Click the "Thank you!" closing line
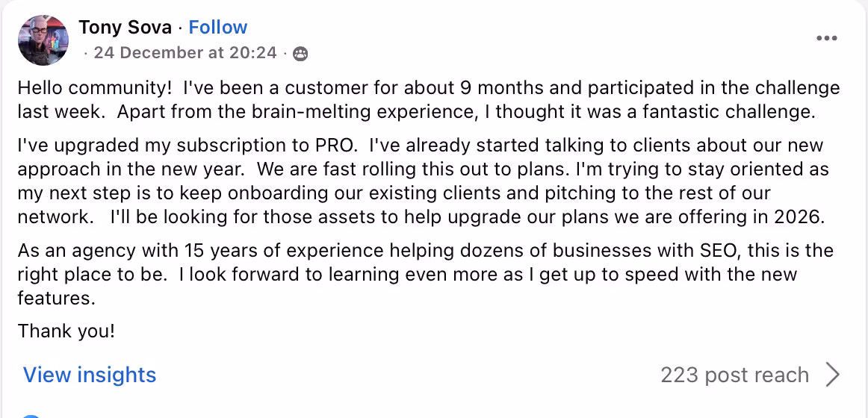Screen dimensions: 868x418 pos(66,331)
